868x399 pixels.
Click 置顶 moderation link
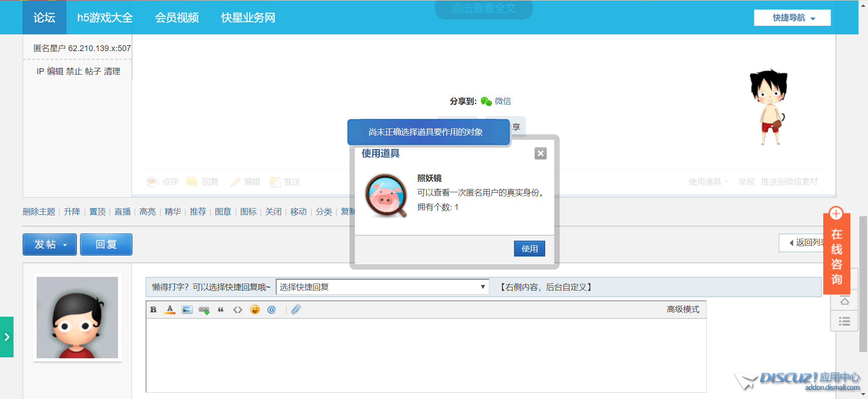point(97,212)
